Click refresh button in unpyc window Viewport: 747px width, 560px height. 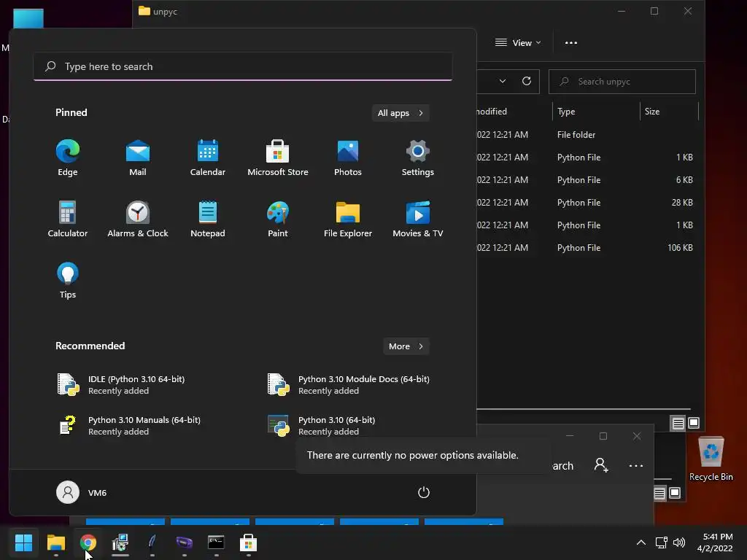tap(527, 82)
